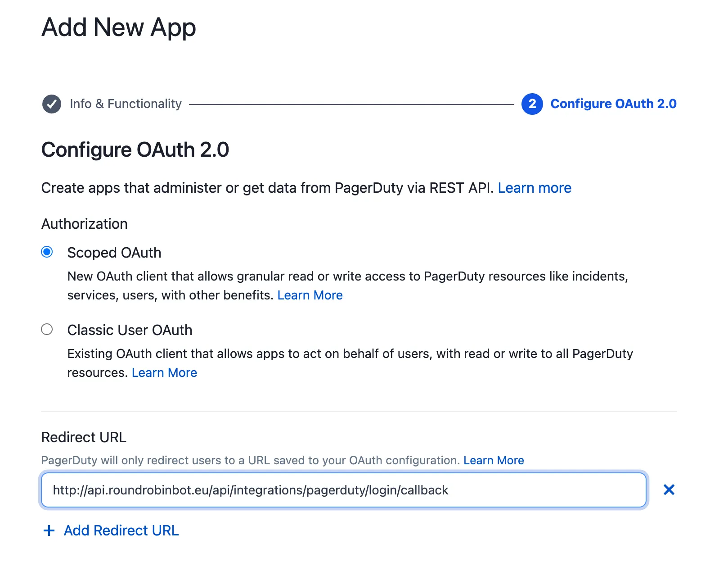
Task: Click the Add New App page heading
Action: pyautogui.click(x=119, y=27)
